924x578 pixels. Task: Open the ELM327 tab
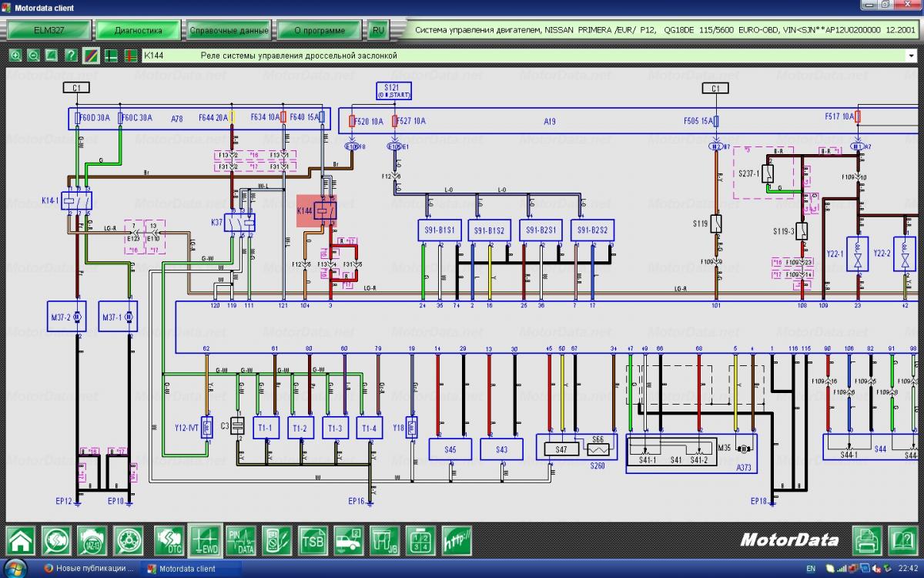click(x=48, y=31)
